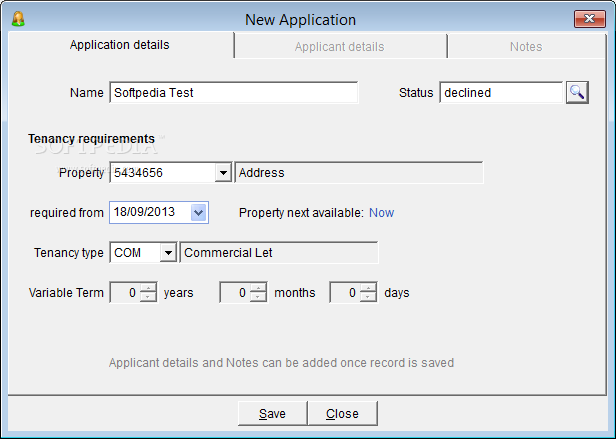
Task: Expand the Tenancy type COM dropdown
Action: [x=168, y=253]
